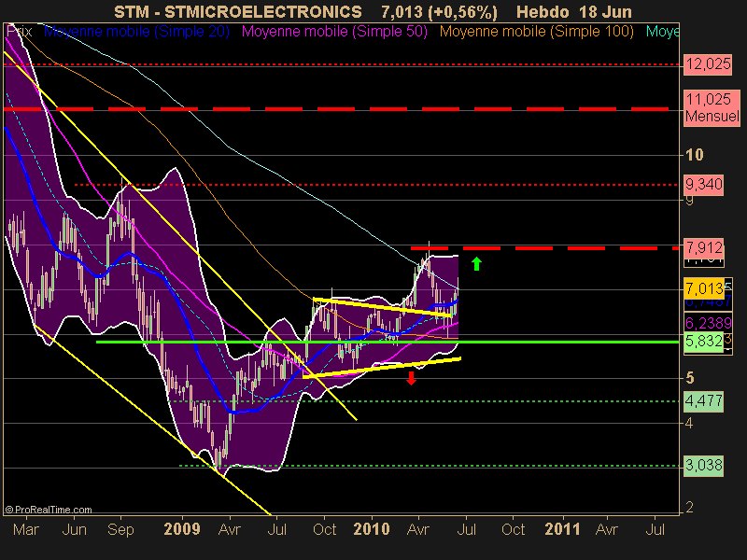Select the Prix legend entry
Screen dimensions: 747x560
click(19, 32)
